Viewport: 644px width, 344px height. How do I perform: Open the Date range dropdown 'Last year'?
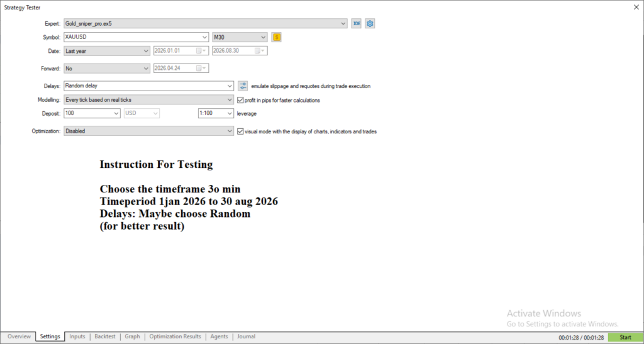107,51
